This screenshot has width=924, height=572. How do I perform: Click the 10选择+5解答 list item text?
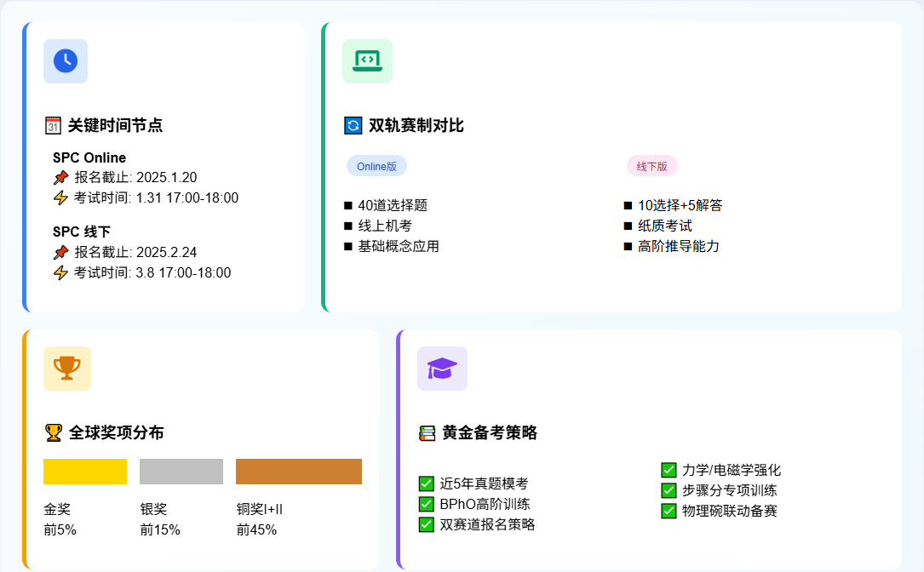pyautogui.click(x=680, y=206)
